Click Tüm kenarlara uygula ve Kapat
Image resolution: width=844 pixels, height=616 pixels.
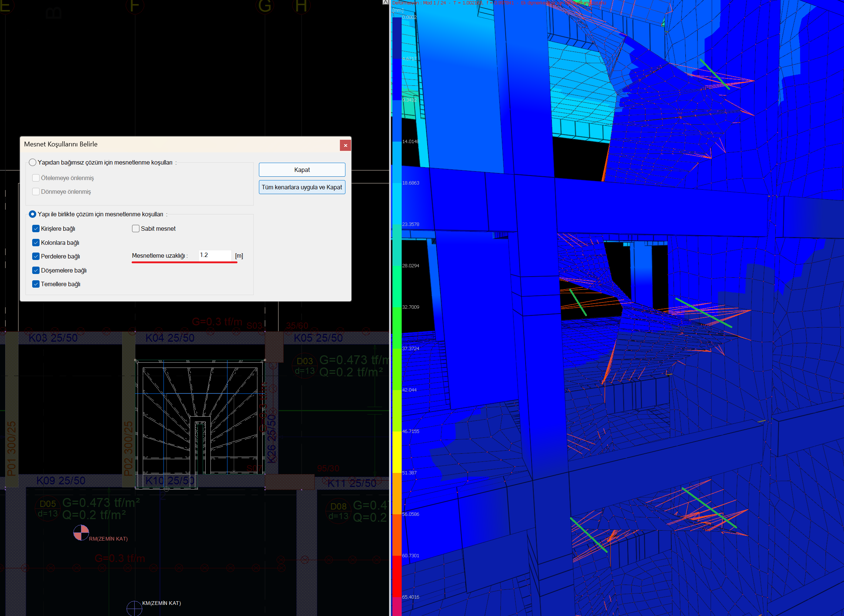pyautogui.click(x=302, y=187)
